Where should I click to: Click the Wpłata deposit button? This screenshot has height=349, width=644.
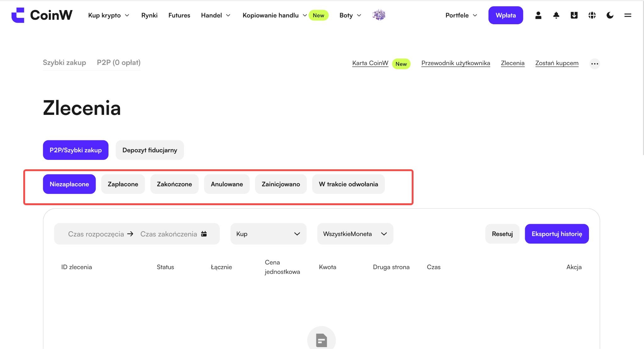point(506,15)
